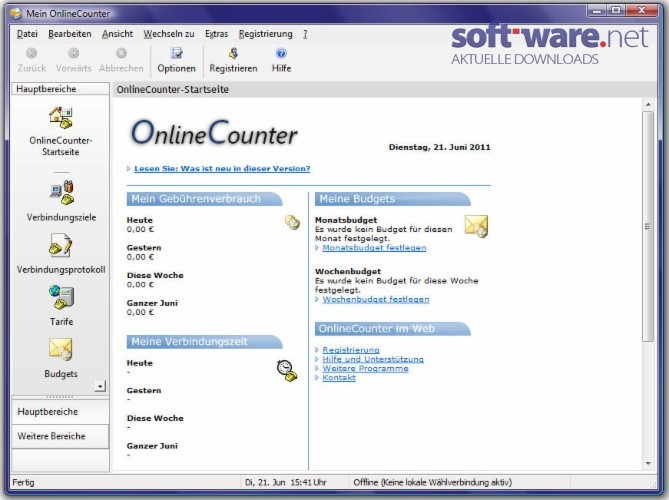Open Weitere Programme link

coord(365,368)
